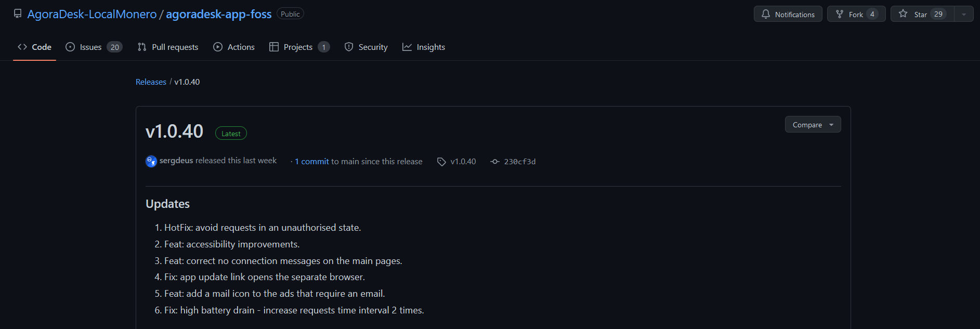Go back to Releases breadcrumb link
The image size is (980, 329).
click(151, 82)
